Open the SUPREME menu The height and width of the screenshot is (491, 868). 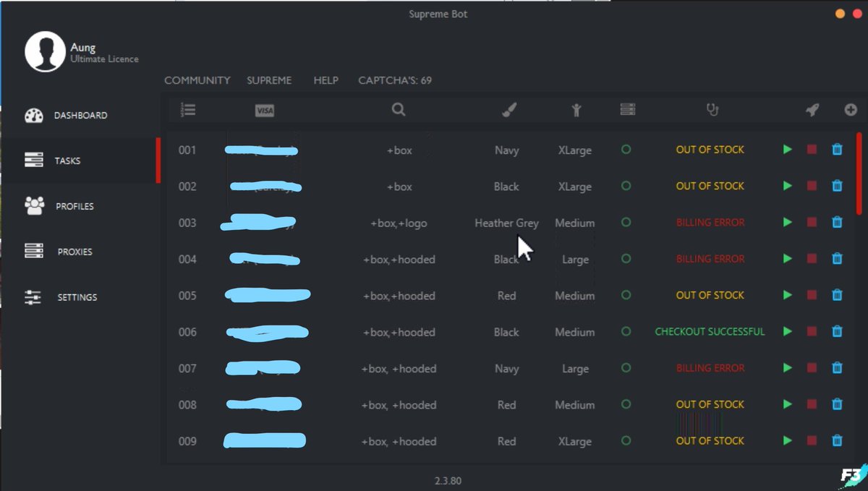269,80
